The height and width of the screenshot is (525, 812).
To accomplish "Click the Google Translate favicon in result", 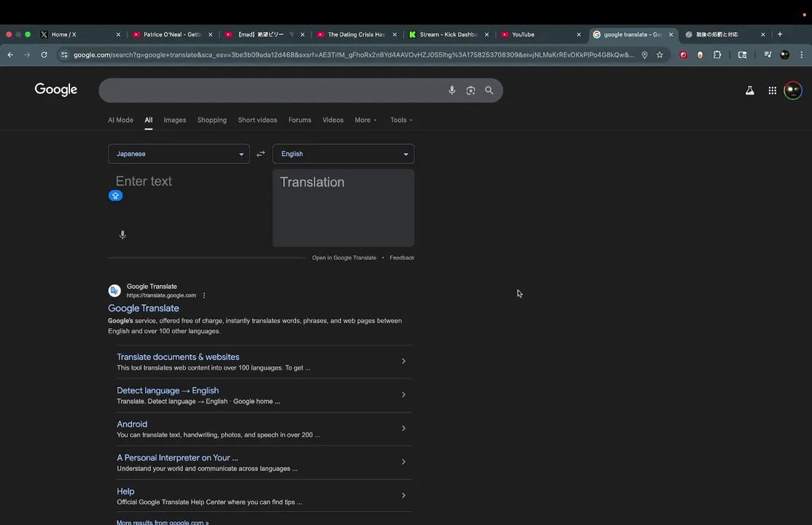I will pyautogui.click(x=114, y=291).
